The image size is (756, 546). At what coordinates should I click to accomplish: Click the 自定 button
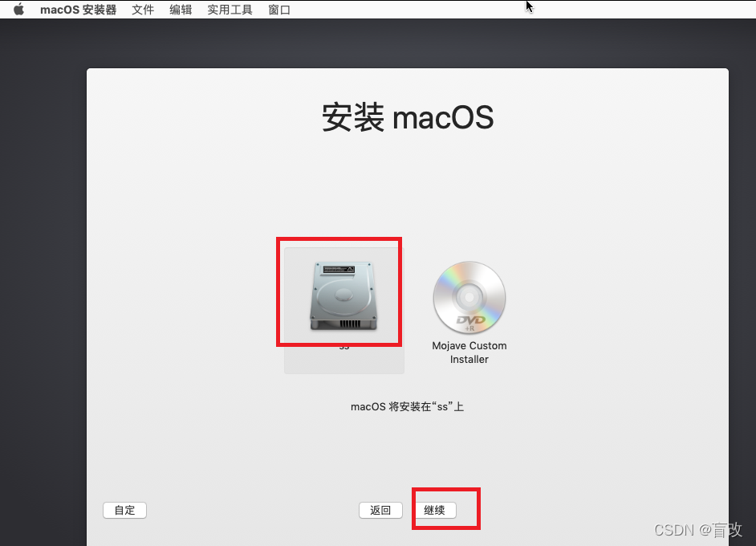(124, 511)
